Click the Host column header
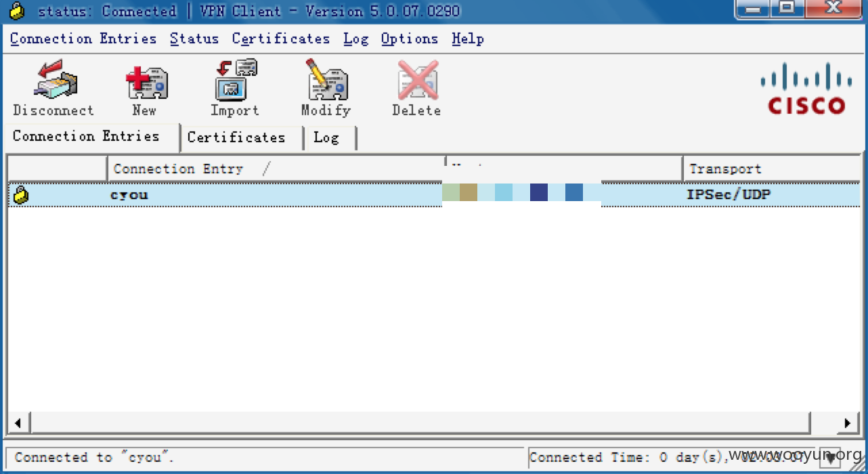868x474 pixels. [x=564, y=169]
